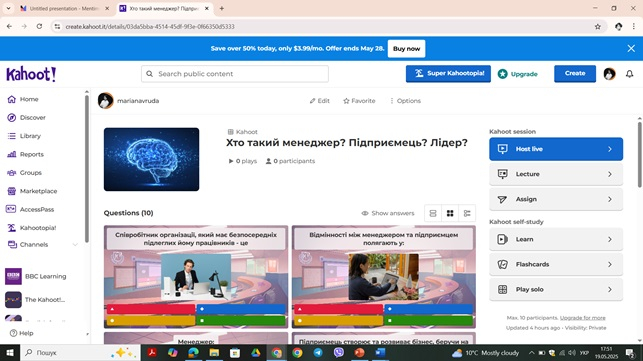Click the Create button
Image resolution: width=643 pixels, height=361 pixels.
coord(575,74)
